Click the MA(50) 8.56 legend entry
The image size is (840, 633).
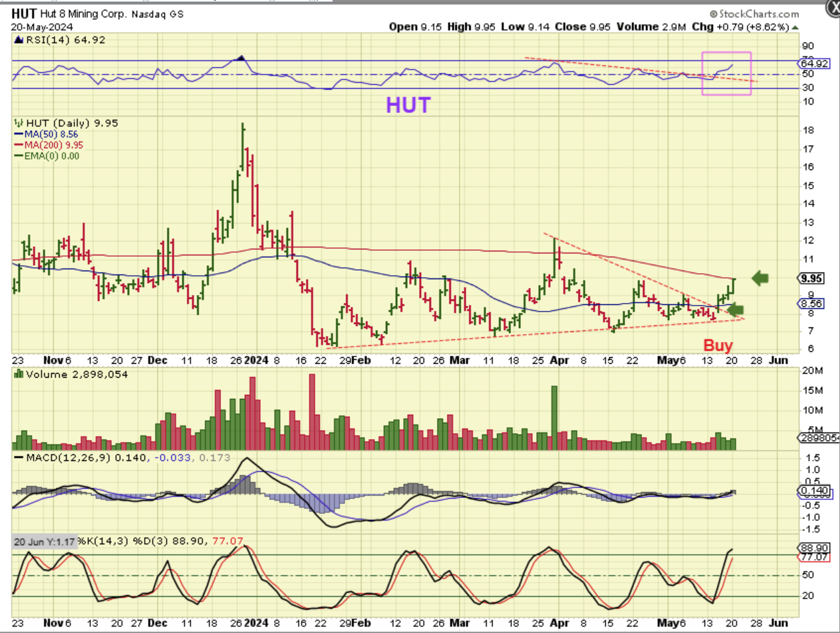click(46, 134)
